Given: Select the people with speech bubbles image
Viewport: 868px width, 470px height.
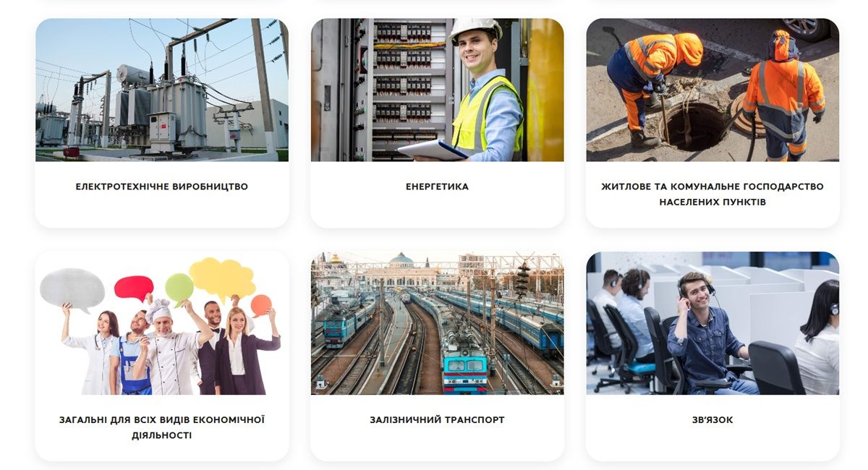Looking at the screenshot, I should tap(162, 323).
